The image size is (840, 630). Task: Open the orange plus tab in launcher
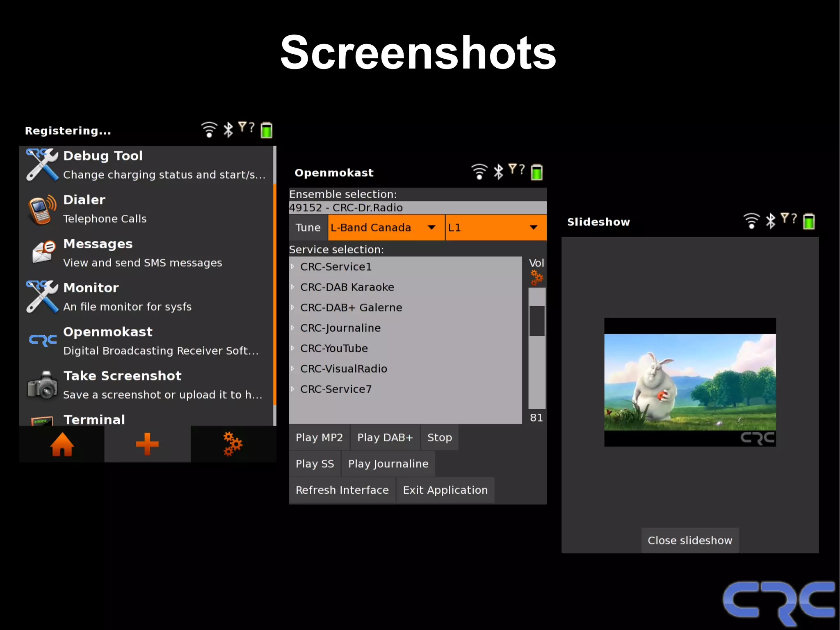pyautogui.click(x=147, y=444)
